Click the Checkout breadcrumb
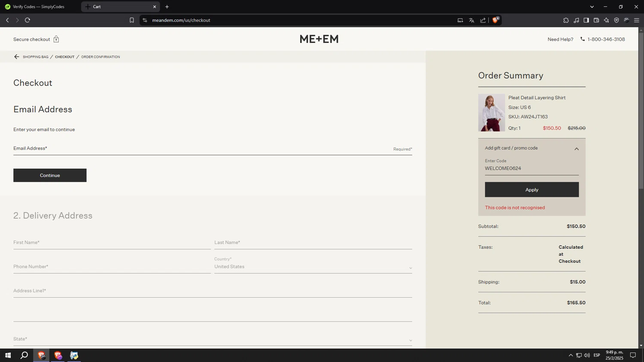This screenshot has width=644, height=362. point(64,57)
